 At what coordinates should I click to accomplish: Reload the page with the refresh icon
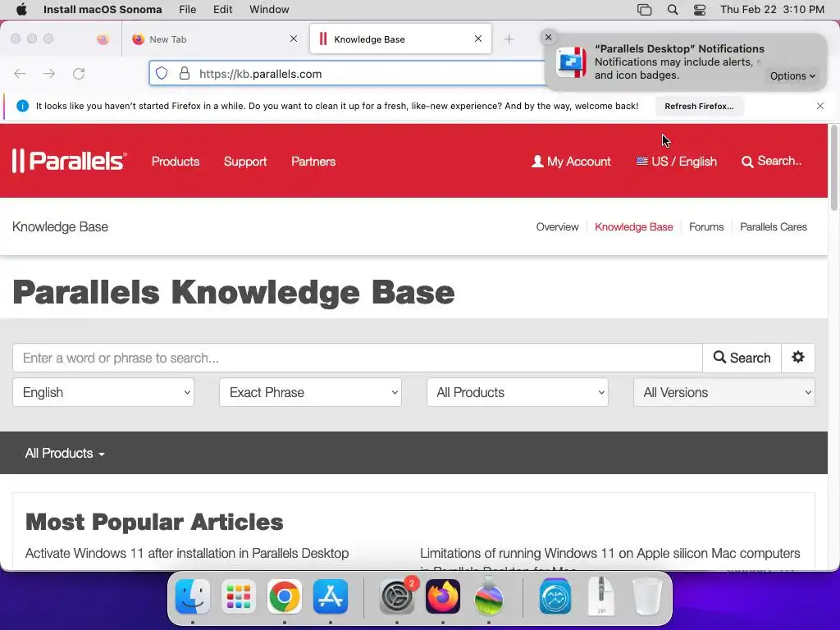point(79,74)
